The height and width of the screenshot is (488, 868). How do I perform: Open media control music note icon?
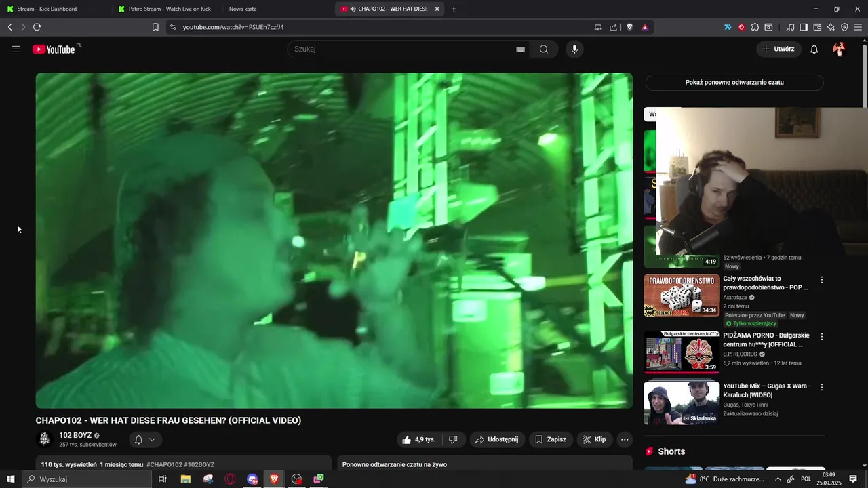pos(790,27)
